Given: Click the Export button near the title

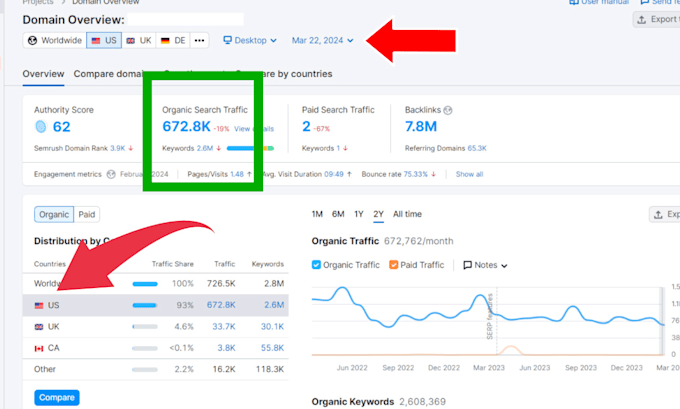Looking at the screenshot, I should [x=657, y=20].
